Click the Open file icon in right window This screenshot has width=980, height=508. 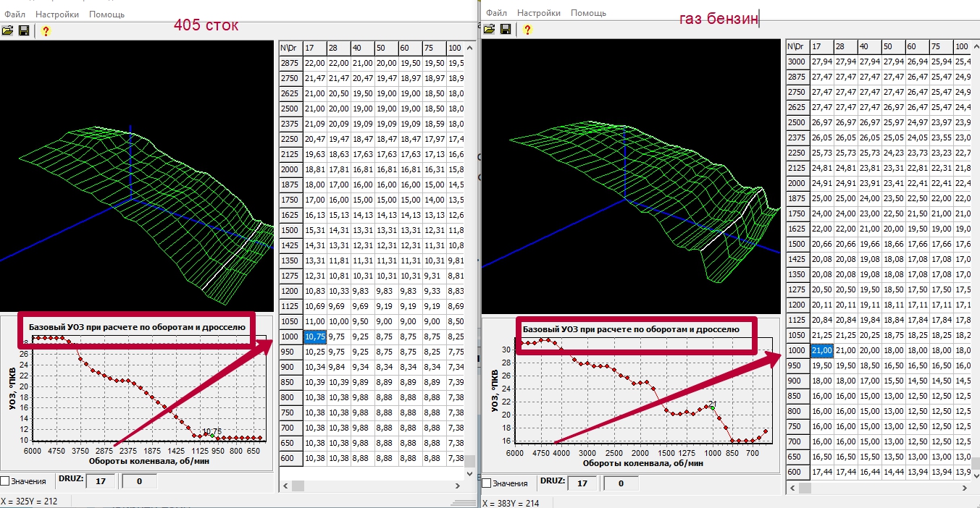point(489,29)
